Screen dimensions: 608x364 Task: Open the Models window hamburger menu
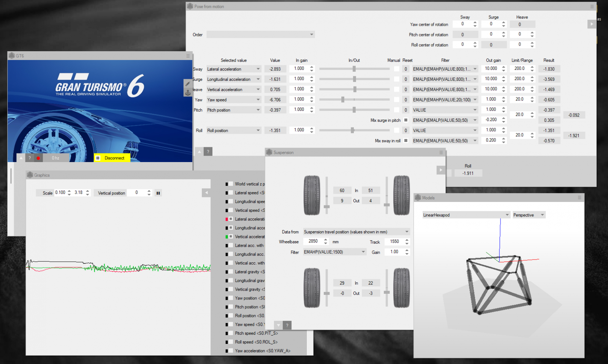click(x=579, y=198)
